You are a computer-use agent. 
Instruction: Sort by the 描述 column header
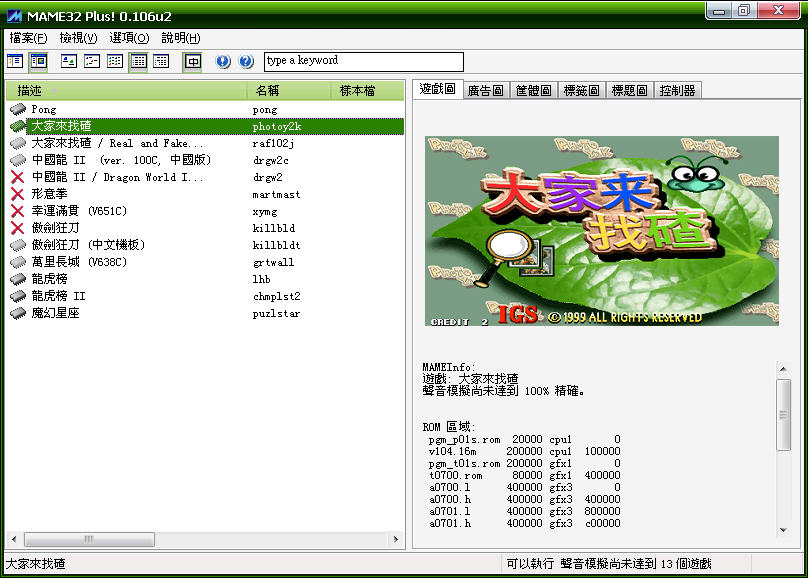(126, 91)
